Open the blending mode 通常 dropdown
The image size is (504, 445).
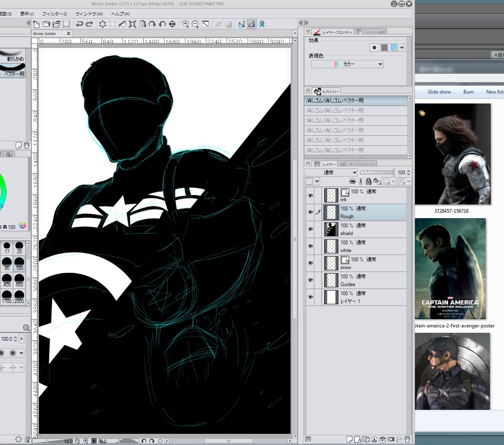click(x=331, y=173)
